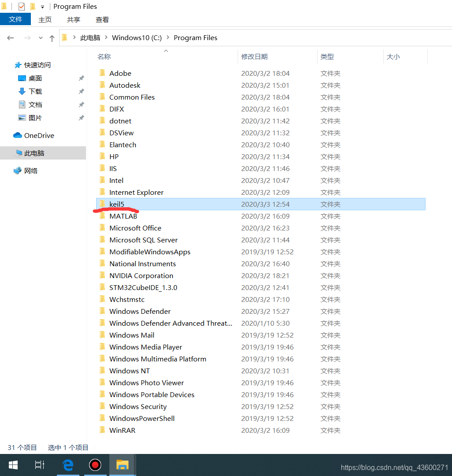The image size is (452, 476).
Task: Select OneDrive in the navigation pane
Action: 39,135
